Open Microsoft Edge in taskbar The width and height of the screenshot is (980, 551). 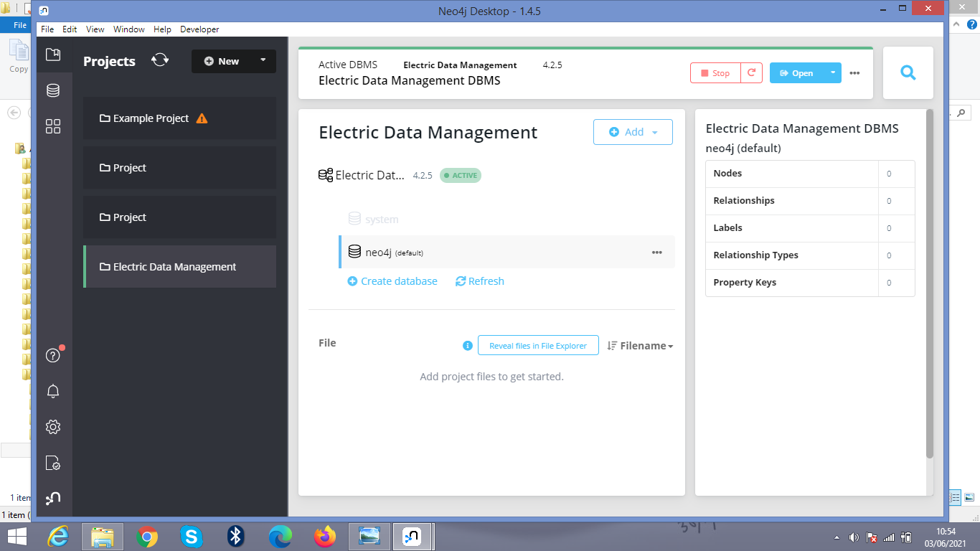(x=281, y=536)
